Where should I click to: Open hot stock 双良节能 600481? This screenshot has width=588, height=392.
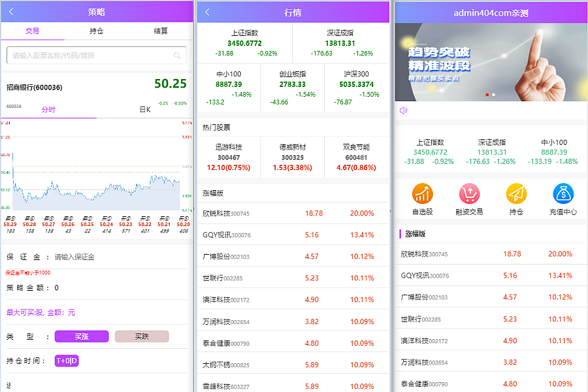tap(357, 157)
